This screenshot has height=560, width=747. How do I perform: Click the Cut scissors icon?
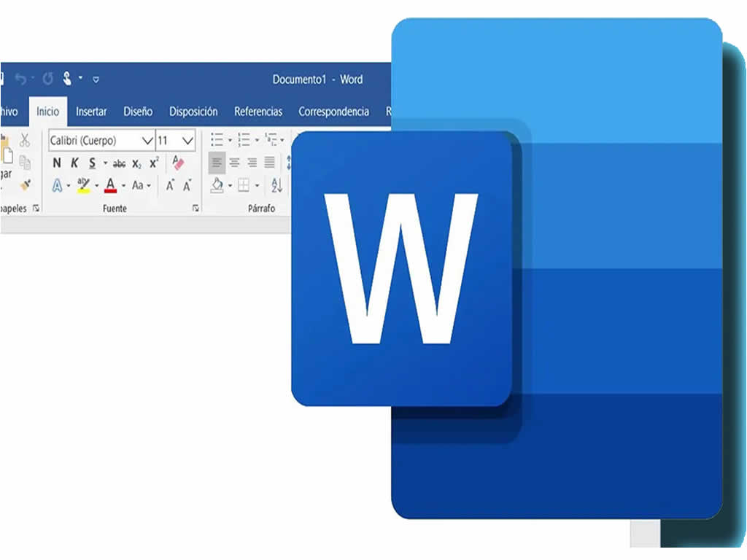pyautogui.click(x=25, y=140)
